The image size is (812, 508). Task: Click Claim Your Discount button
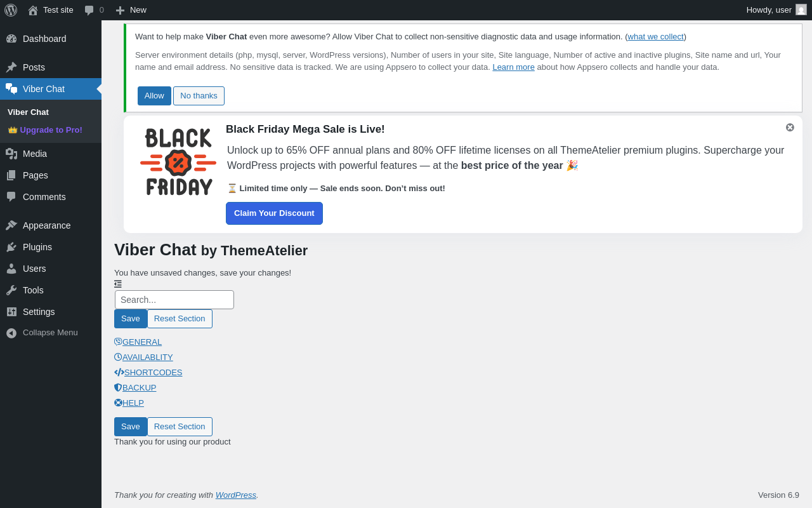tap(274, 213)
